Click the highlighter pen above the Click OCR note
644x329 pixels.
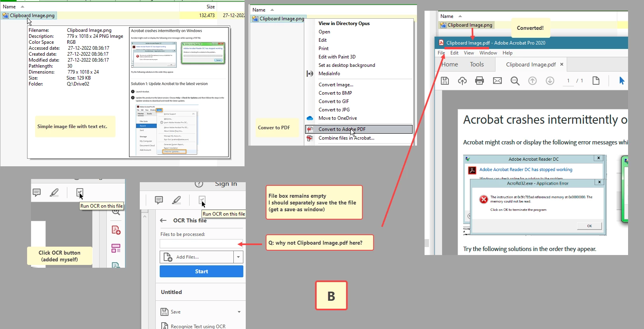coord(54,193)
